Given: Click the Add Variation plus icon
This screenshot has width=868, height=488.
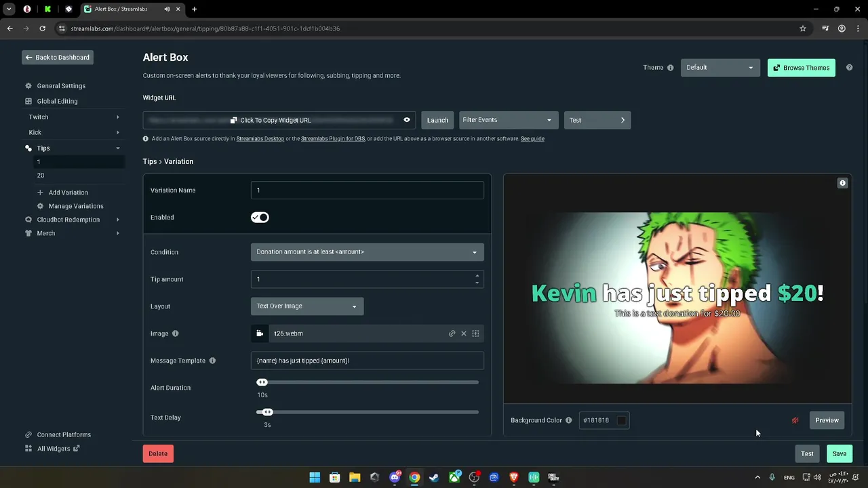Looking at the screenshot, I should [40, 192].
